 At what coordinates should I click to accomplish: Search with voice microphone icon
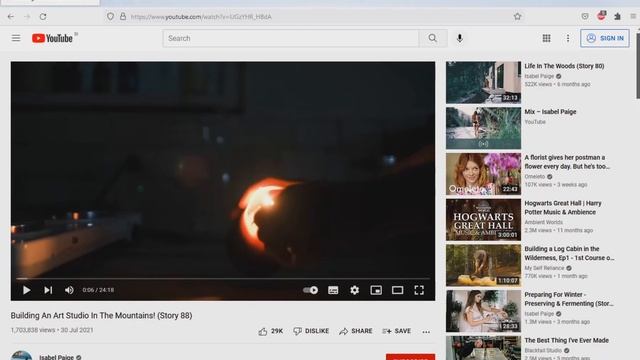pyautogui.click(x=460, y=38)
